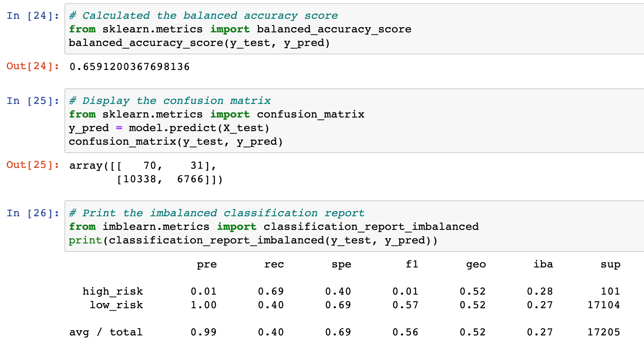Click the 'Print the imbalanced classification report' comment
Screen dimensions: 644x349
coord(217,213)
